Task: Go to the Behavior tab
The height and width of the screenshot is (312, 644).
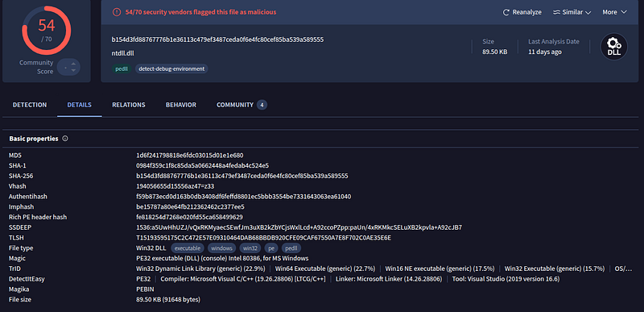Action: 180,105
